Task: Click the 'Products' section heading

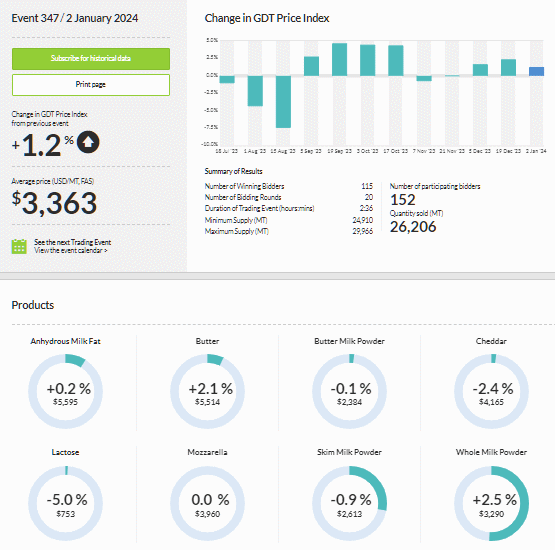Action: (x=33, y=305)
